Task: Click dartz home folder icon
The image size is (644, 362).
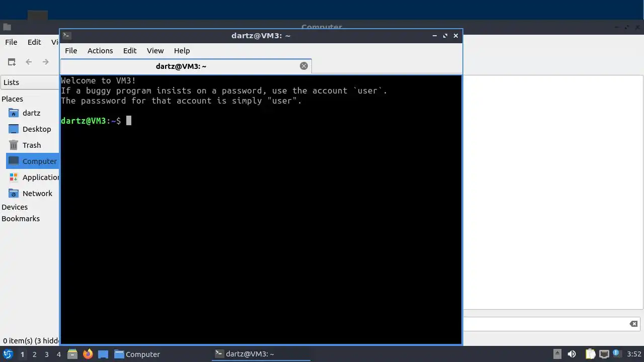Action: tap(14, 113)
